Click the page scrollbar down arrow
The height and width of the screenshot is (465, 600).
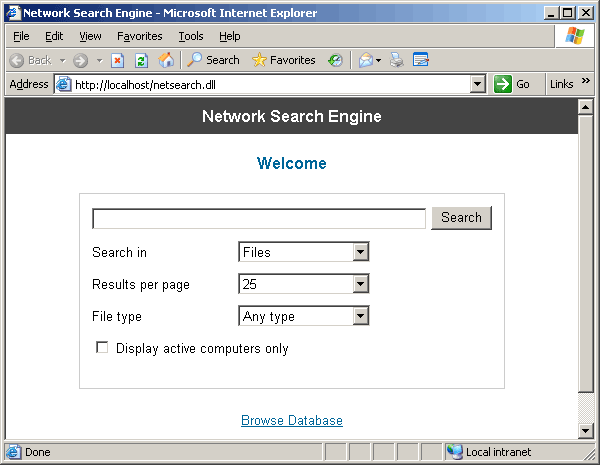click(x=587, y=430)
